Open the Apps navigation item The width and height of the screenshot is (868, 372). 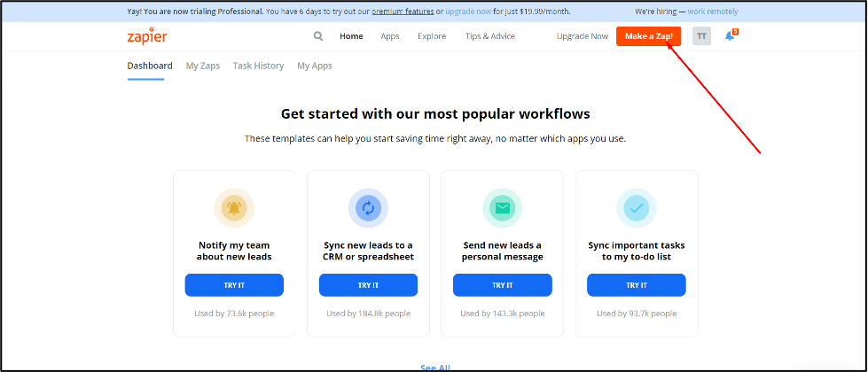pos(390,36)
